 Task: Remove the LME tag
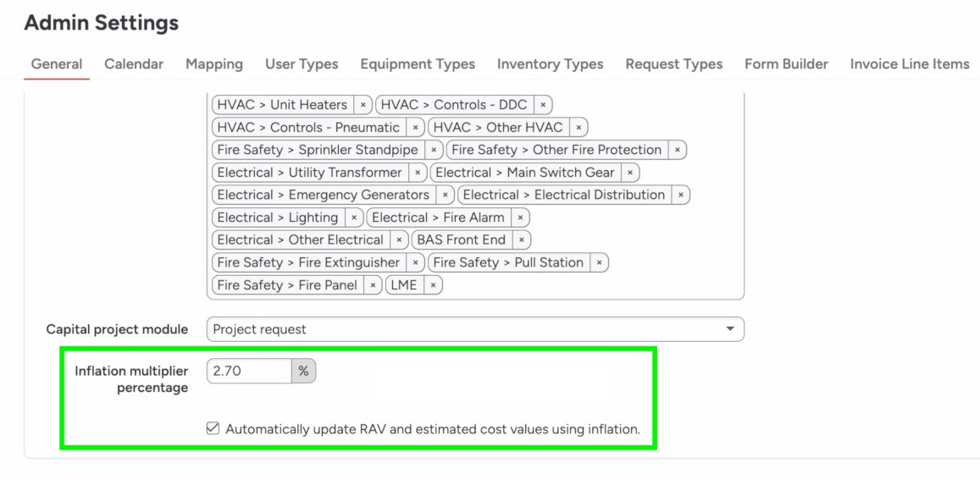click(433, 285)
